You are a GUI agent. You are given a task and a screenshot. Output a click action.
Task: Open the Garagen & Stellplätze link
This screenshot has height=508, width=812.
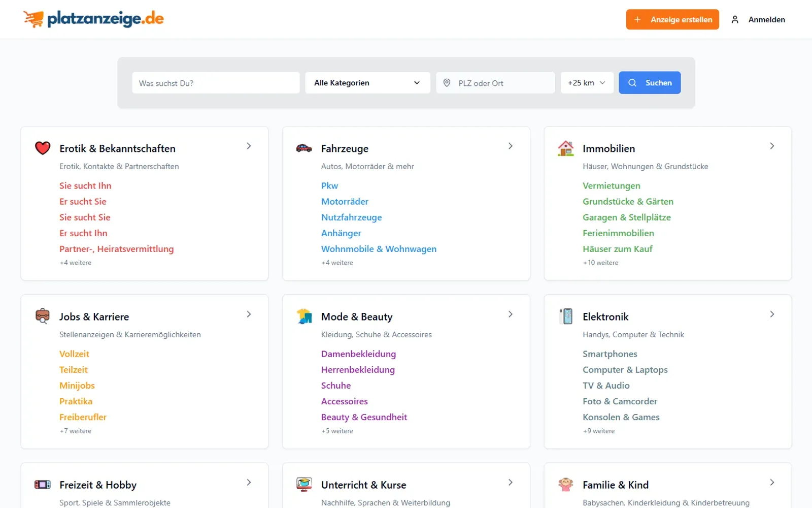[x=627, y=217]
